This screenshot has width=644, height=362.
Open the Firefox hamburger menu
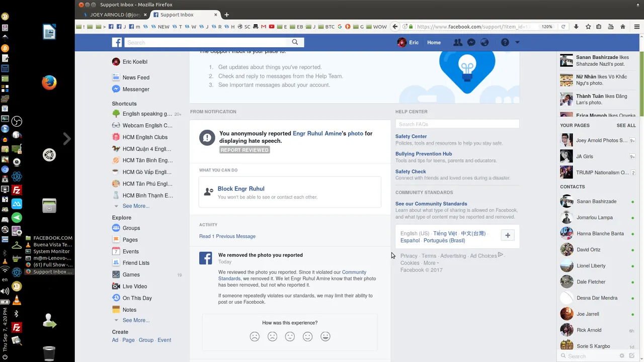coord(636,27)
